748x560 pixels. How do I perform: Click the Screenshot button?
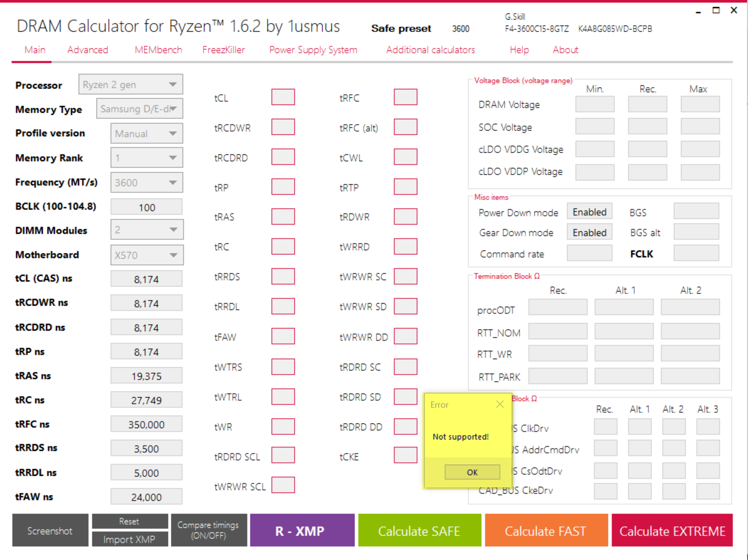tap(50, 530)
